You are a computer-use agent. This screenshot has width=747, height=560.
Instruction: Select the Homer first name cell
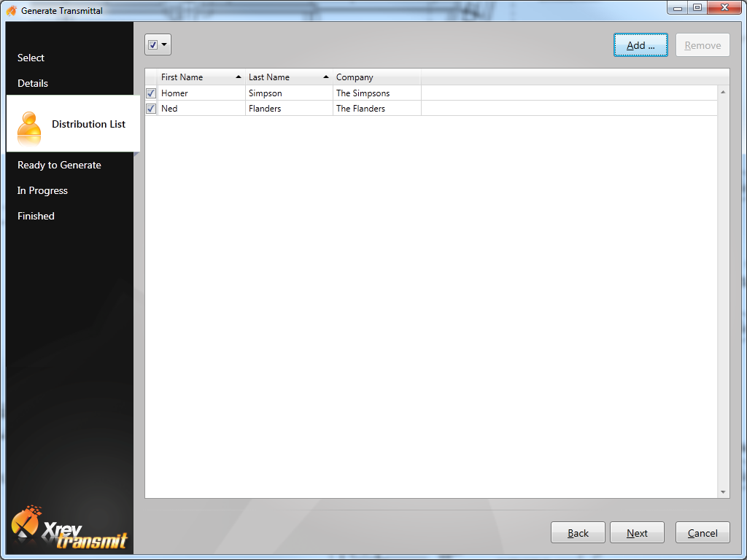(x=201, y=93)
